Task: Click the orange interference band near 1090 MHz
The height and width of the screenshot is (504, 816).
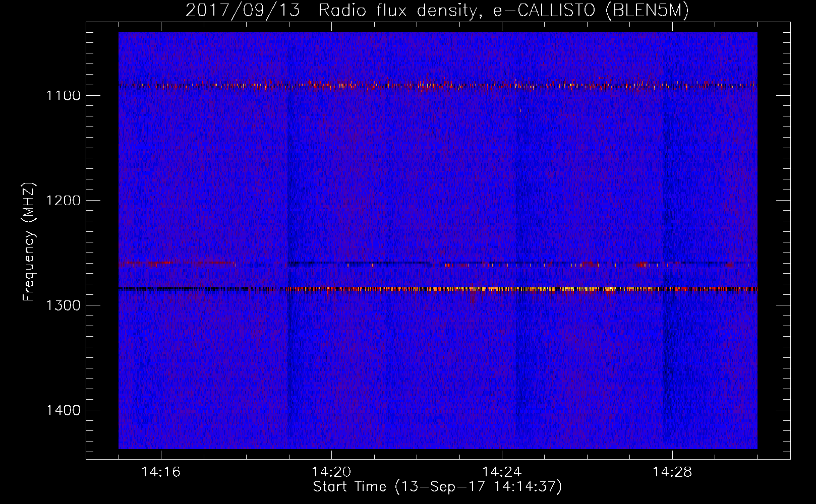Action: (x=438, y=85)
